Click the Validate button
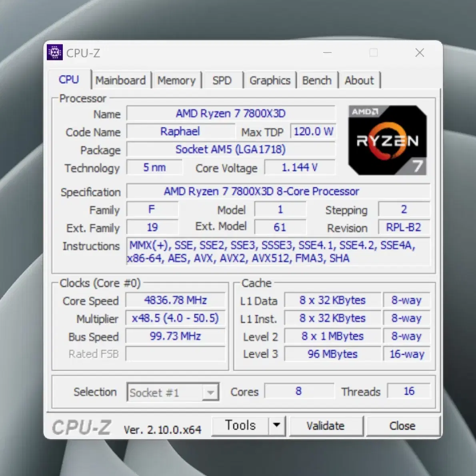 (326, 426)
